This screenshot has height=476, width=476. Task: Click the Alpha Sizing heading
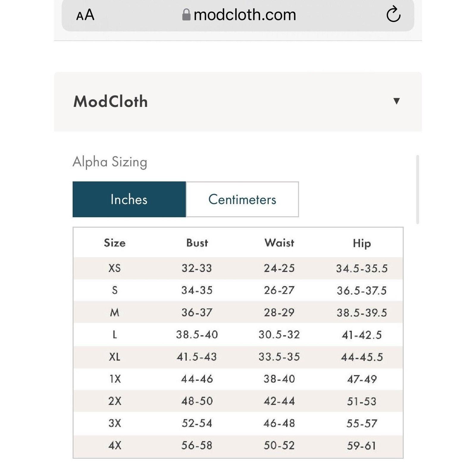[x=110, y=162]
